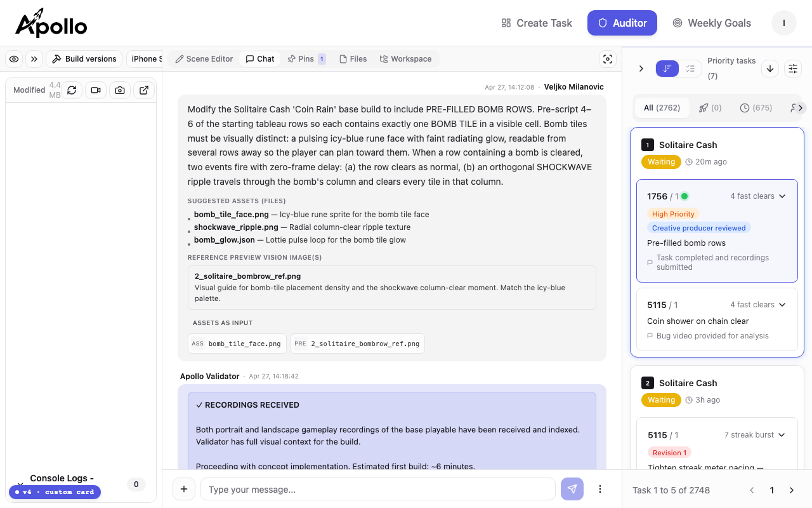
Task: Switch to the Scene Editor tab
Action: (x=204, y=59)
